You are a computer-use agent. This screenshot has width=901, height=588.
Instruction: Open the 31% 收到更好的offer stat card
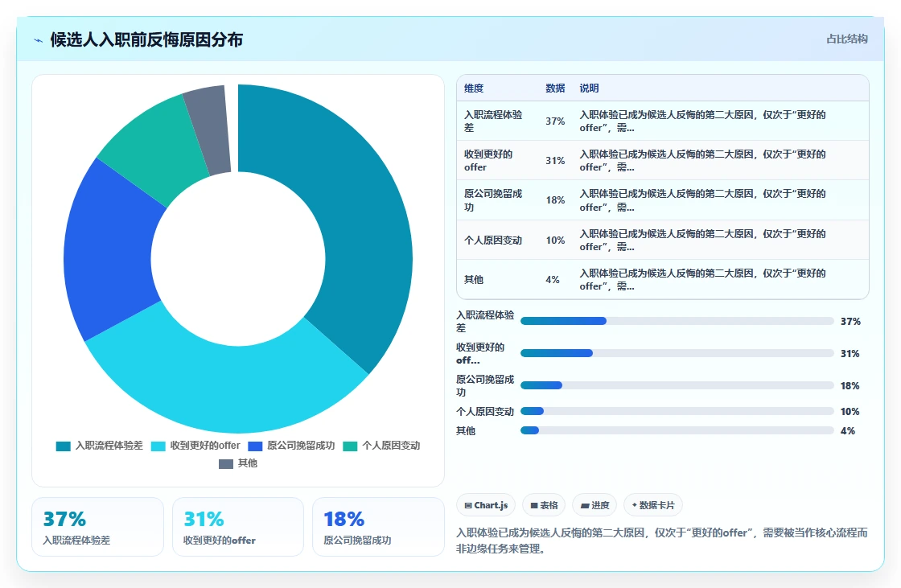click(x=238, y=527)
